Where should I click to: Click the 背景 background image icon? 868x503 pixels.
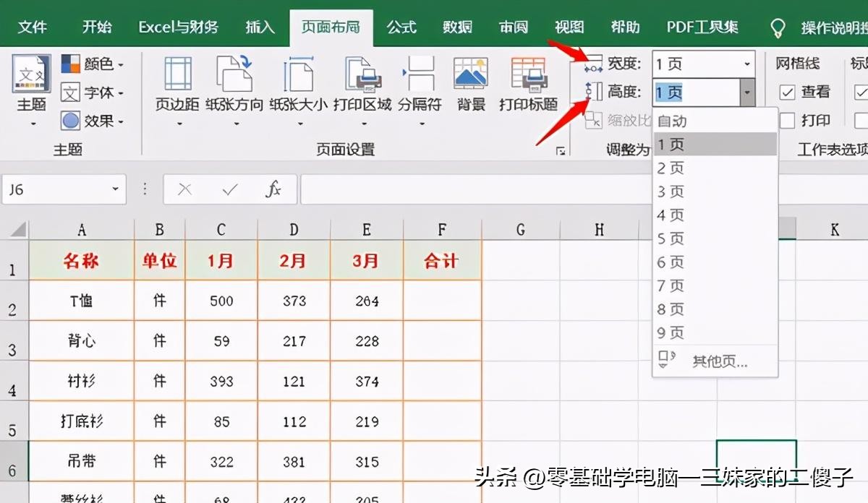(471, 76)
